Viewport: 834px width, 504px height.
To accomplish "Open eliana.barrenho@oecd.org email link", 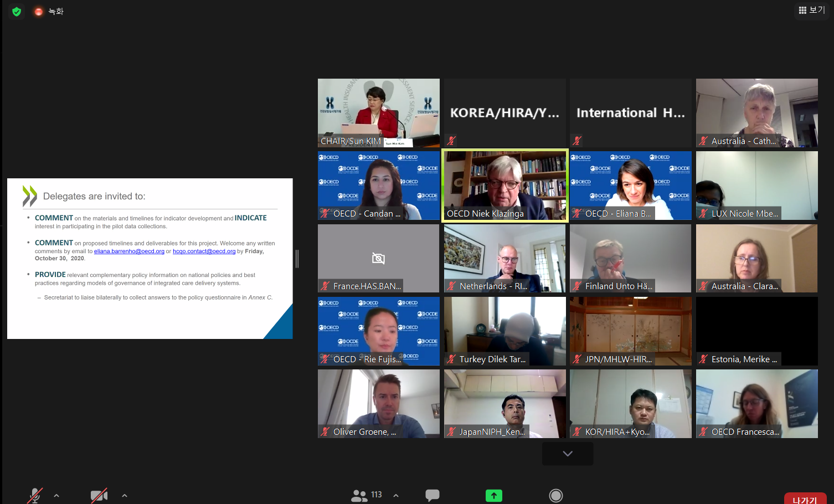I will (129, 251).
